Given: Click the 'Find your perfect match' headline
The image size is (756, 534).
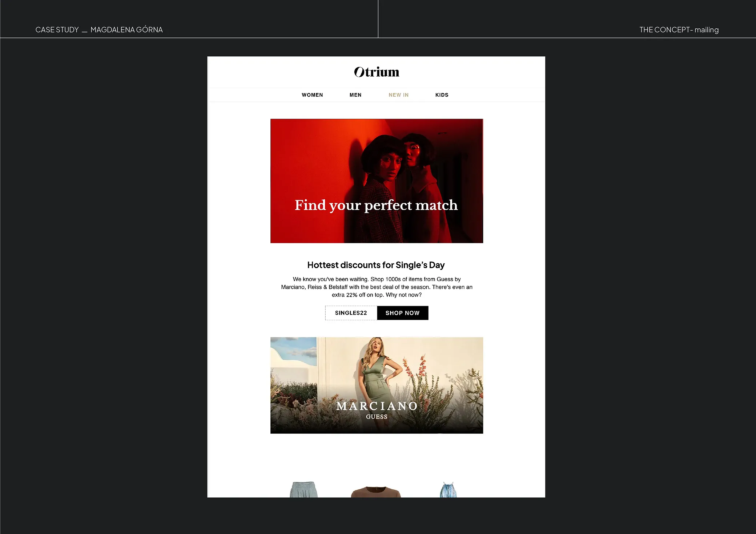Looking at the screenshot, I should (376, 205).
